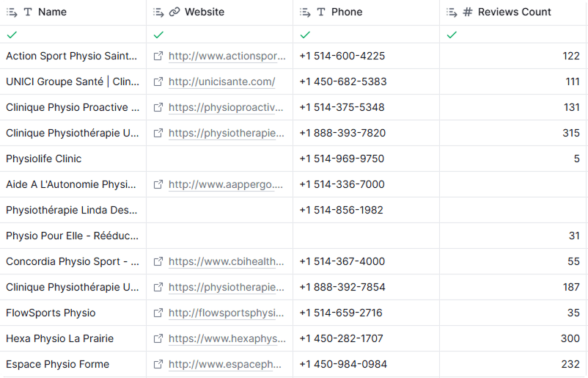The height and width of the screenshot is (378, 588).
Task: Open the Reviews Count column header menu
Action: (514, 12)
